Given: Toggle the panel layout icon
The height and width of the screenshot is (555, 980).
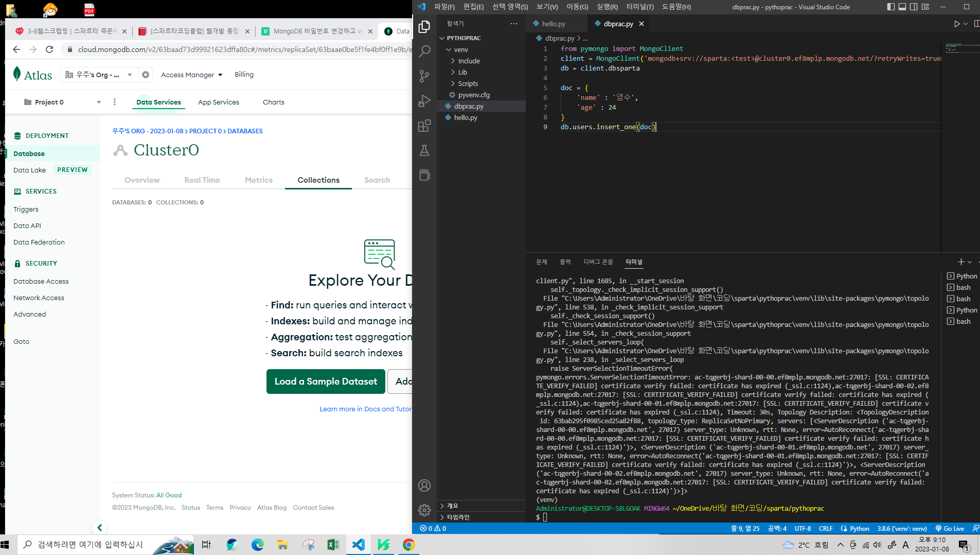Looking at the screenshot, I should point(902,7).
